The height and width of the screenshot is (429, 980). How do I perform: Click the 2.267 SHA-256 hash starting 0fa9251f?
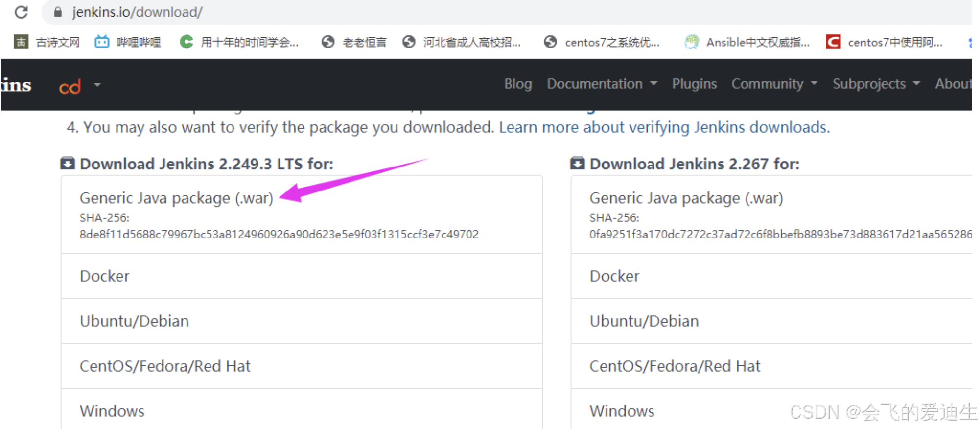point(781,234)
